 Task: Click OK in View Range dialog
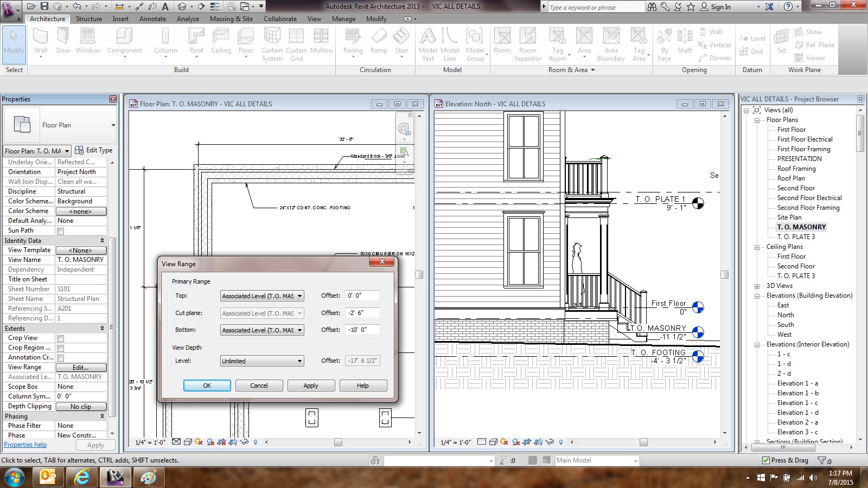click(207, 386)
